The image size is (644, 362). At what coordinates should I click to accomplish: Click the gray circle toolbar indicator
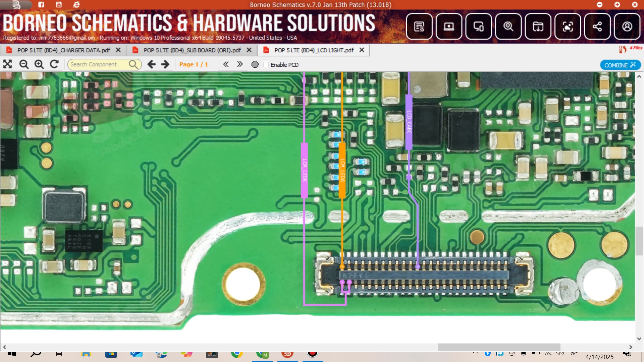pos(255,64)
